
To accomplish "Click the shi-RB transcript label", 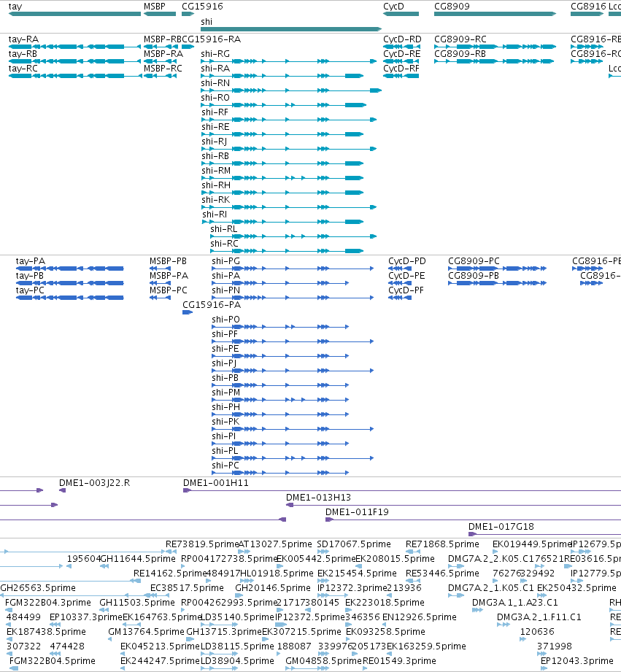I will (x=215, y=156).
